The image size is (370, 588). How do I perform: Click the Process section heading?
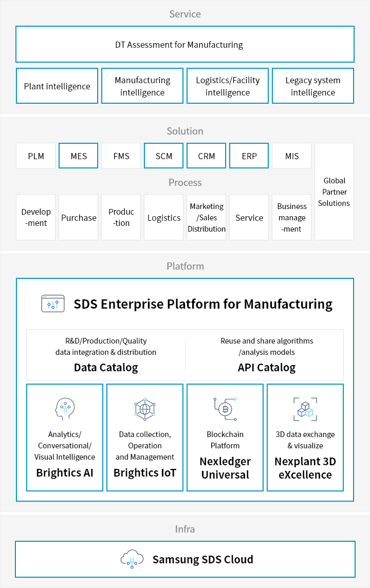tap(185, 182)
